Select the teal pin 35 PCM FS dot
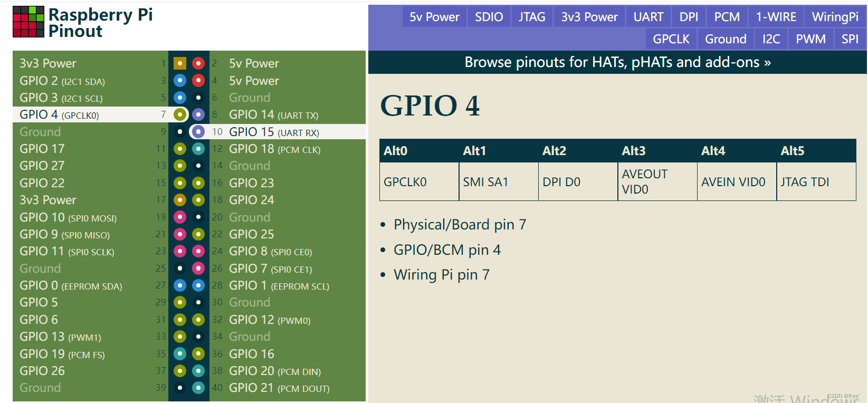The height and width of the screenshot is (403, 868). (180, 354)
